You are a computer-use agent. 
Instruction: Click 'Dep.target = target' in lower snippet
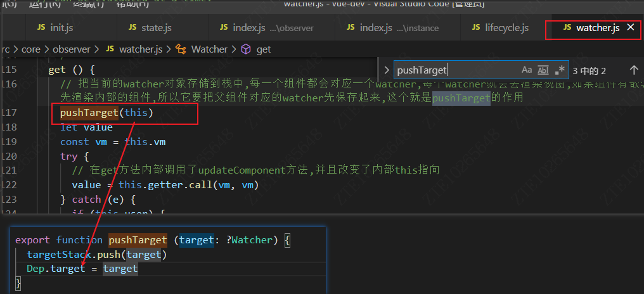(x=82, y=269)
